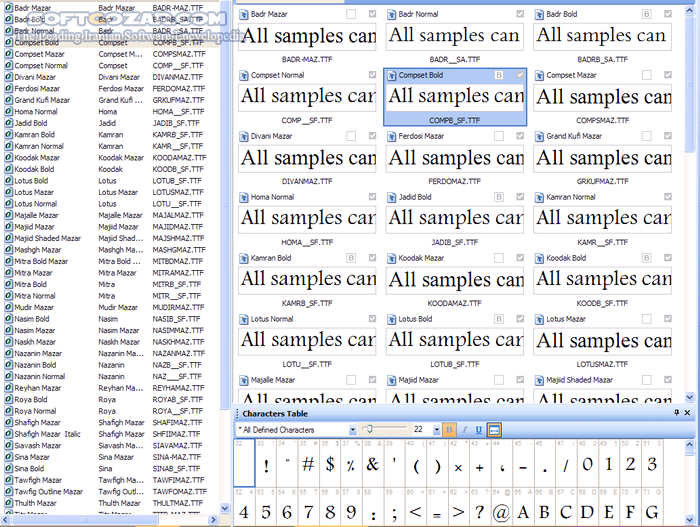Viewport: 700px width, 527px height.
Task: Click the highlighted grid view icon in Characters Table
Action: pos(495,430)
